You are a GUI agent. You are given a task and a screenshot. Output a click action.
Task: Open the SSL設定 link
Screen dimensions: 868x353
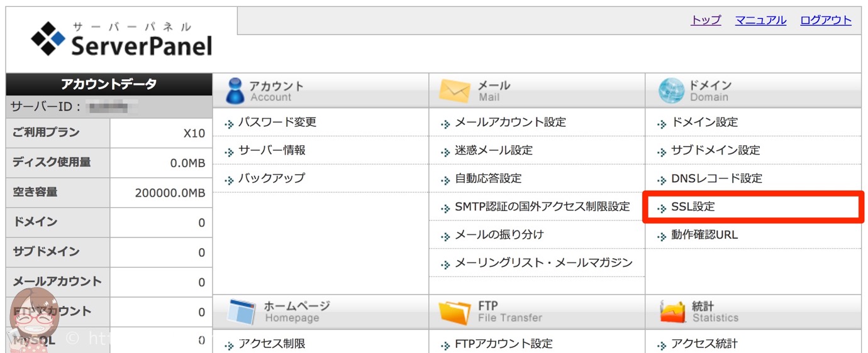click(693, 207)
